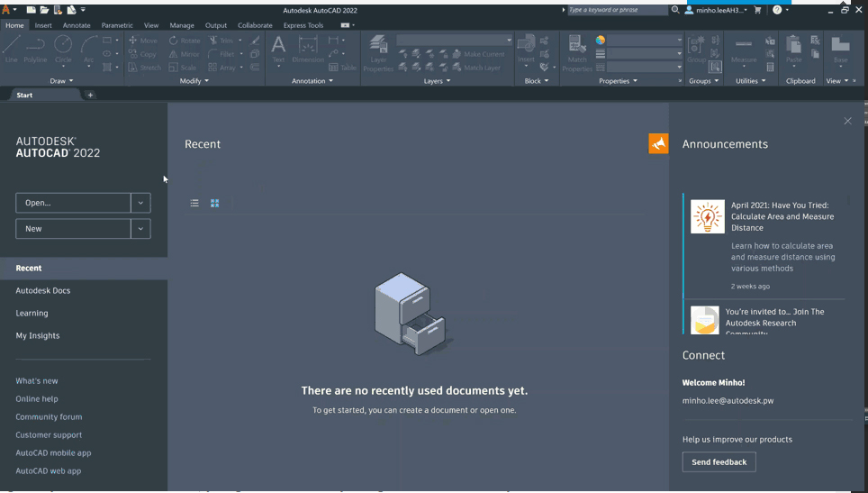
Task: Click the Array tool
Action: [222, 68]
